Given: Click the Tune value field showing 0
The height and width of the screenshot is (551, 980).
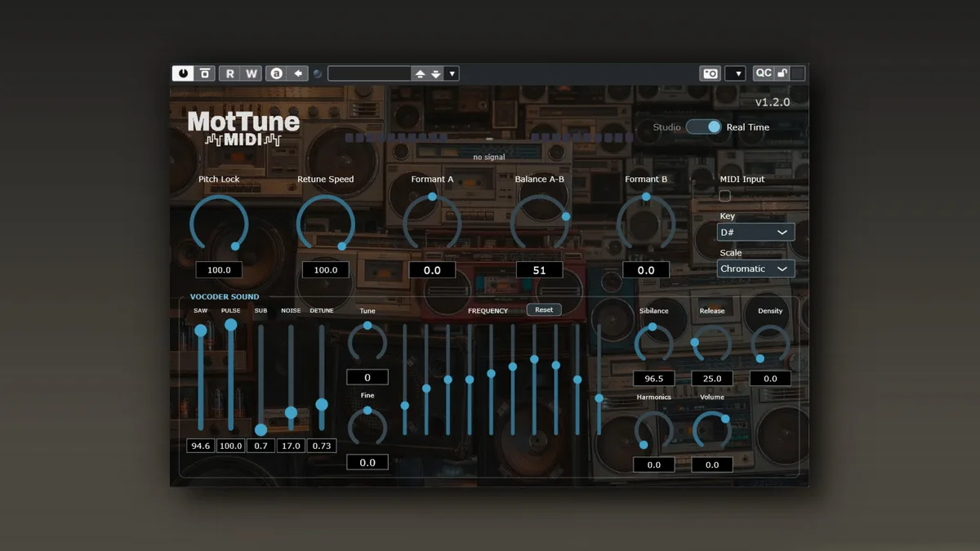Looking at the screenshot, I should (367, 377).
